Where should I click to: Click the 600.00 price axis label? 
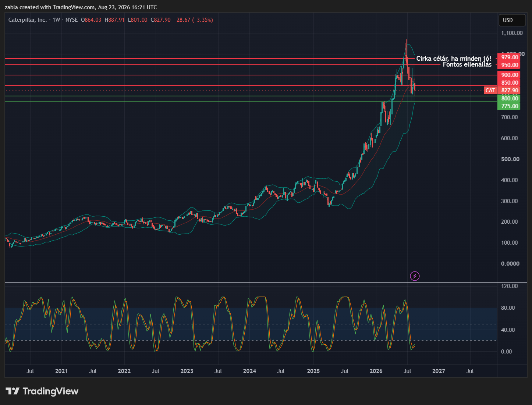[x=510, y=138]
